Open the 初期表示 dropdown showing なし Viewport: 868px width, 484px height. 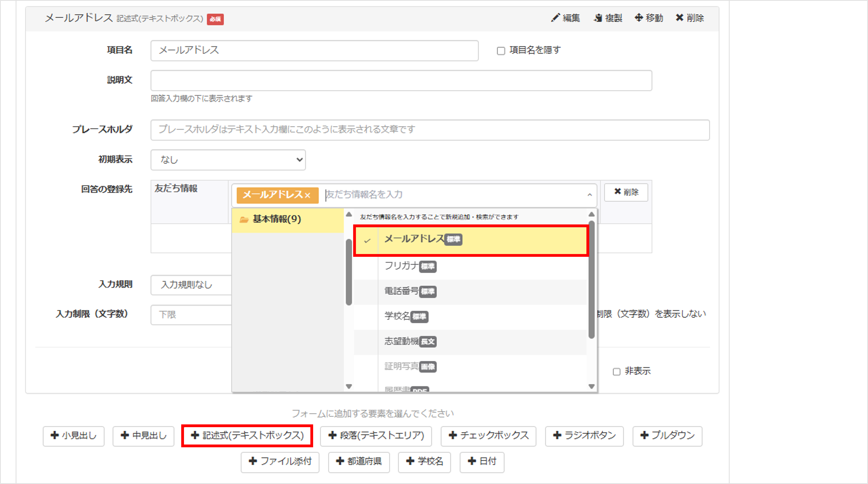(228, 160)
